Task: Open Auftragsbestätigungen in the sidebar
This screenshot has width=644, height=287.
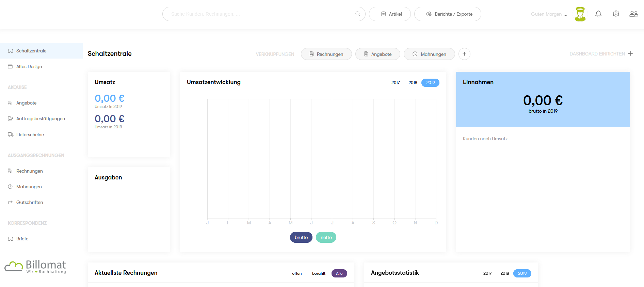Action: click(x=41, y=118)
